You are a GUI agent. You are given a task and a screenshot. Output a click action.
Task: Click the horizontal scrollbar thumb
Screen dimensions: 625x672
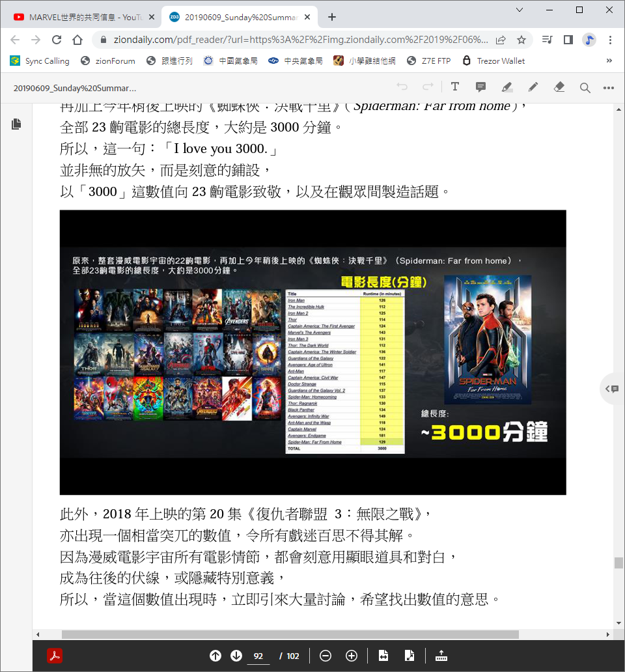[290, 634]
